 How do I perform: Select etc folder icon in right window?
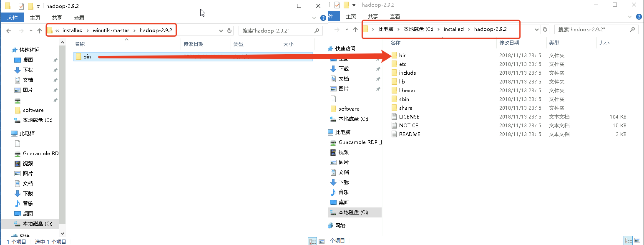[394, 64]
